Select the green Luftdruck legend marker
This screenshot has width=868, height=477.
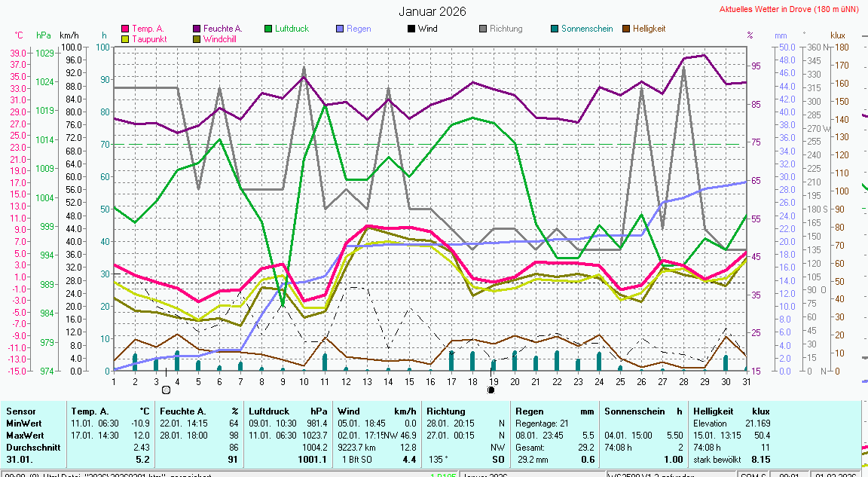tap(269, 29)
